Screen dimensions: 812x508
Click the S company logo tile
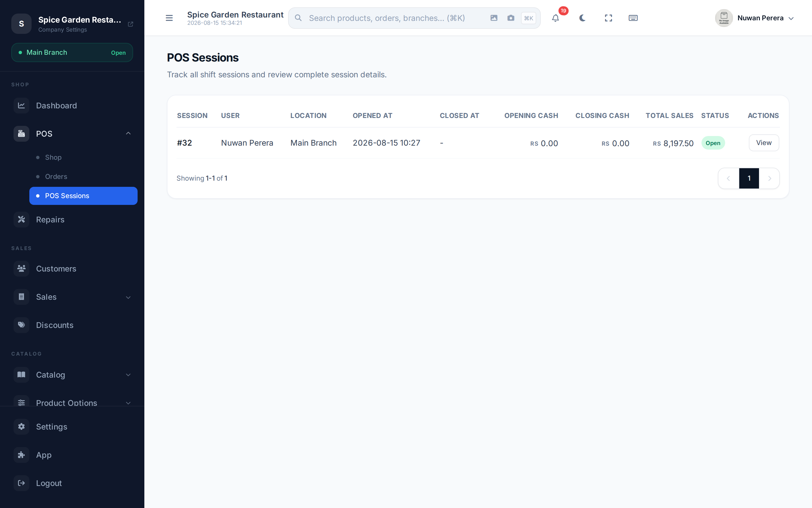(x=21, y=23)
